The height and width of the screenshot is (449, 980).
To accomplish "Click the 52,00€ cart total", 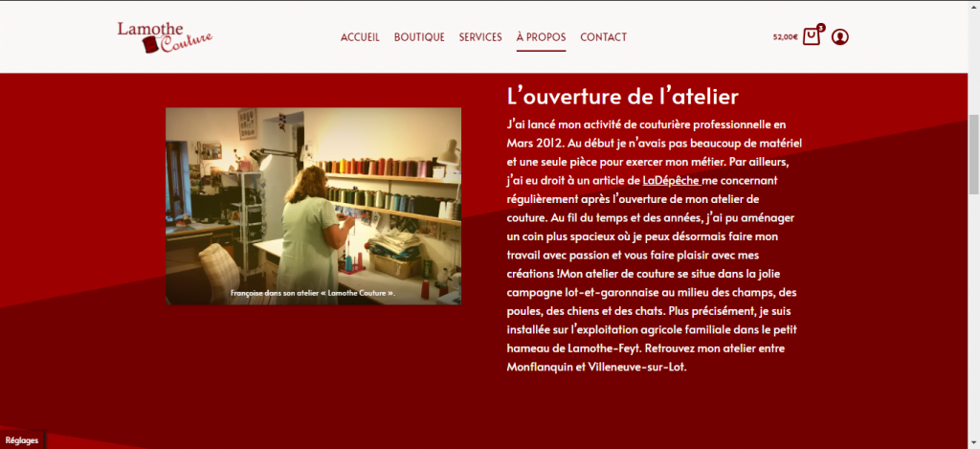I will [785, 37].
